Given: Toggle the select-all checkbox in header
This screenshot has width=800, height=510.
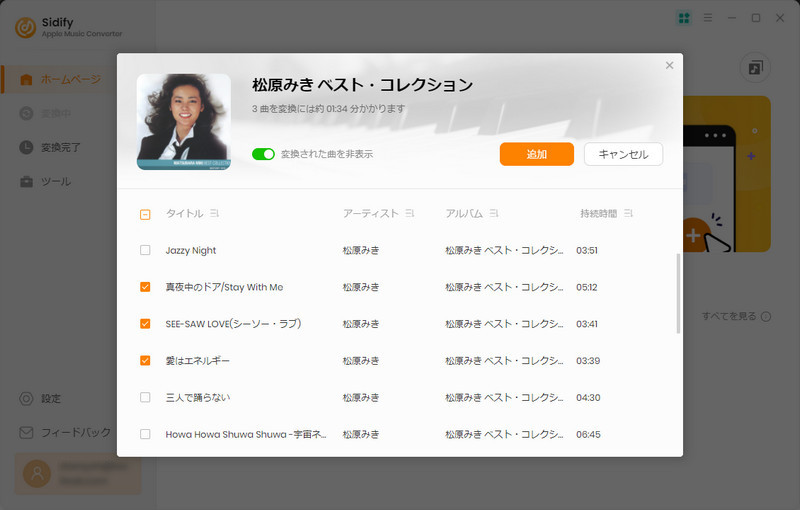Looking at the screenshot, I should pos(145,214).
